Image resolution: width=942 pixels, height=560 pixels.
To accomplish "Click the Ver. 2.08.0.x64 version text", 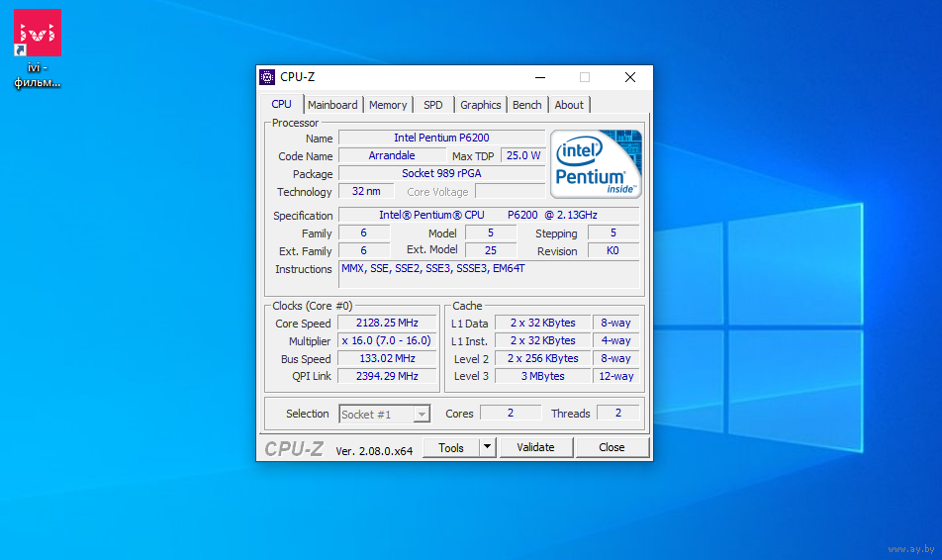I will [x=374, y=451].
